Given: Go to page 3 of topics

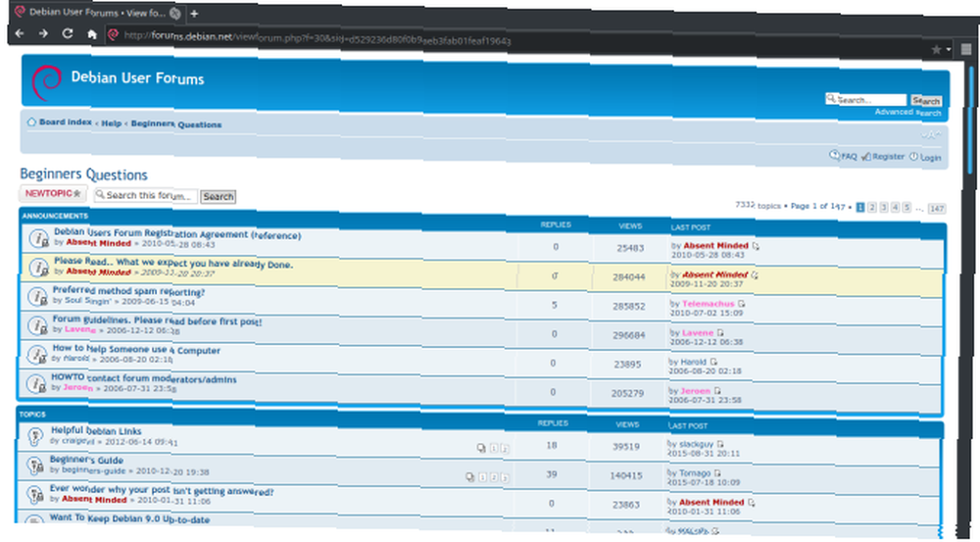Looking at the screenshot, I should 884,207.
